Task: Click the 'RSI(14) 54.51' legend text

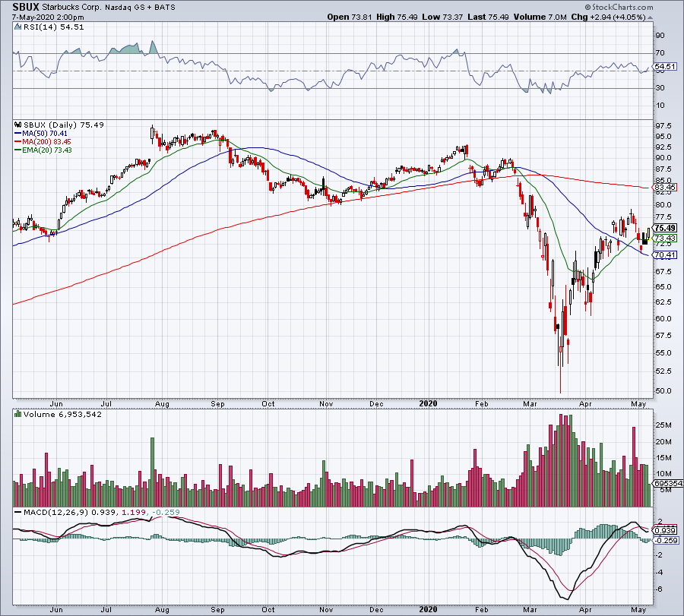Action: [52, 27]
